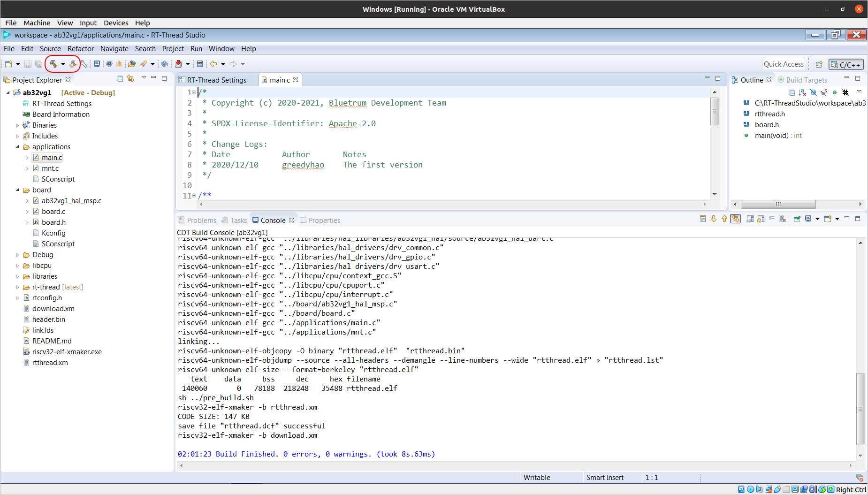Click wrap lines icon in Console toolbar
This screenshot has height=495, width=868.
(771, 219)
